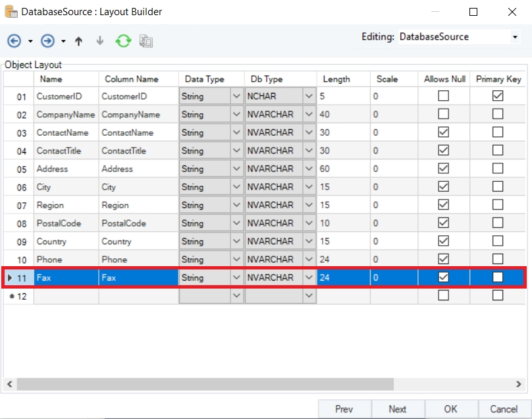
Task: Click the OK button
Action: pyautogui.click(x=450, y=409)
